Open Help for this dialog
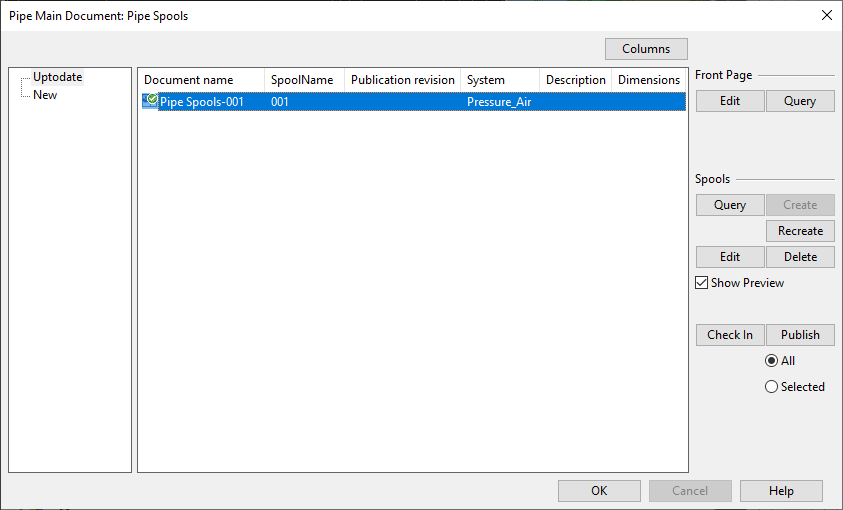Screen dimensions: 843x510 tap(781, 491)
